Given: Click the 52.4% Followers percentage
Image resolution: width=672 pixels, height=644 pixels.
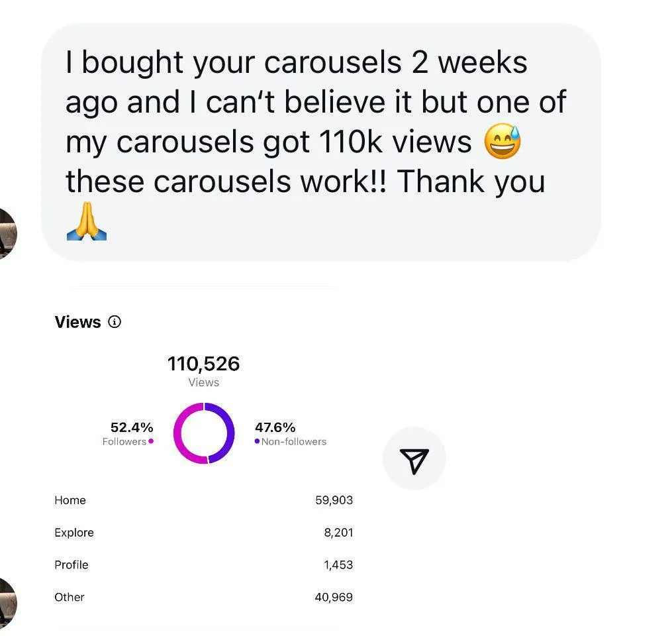Looking at the screenshot, I should (132, 427).
